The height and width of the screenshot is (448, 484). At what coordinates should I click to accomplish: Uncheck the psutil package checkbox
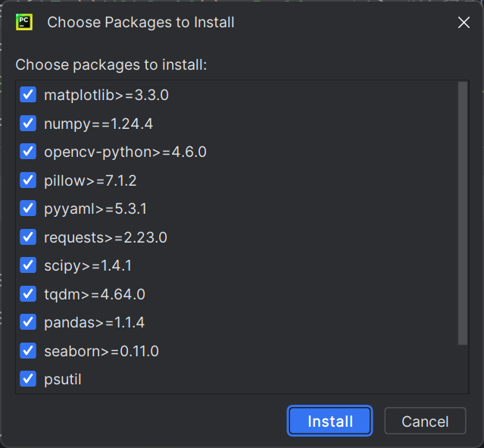28,379
